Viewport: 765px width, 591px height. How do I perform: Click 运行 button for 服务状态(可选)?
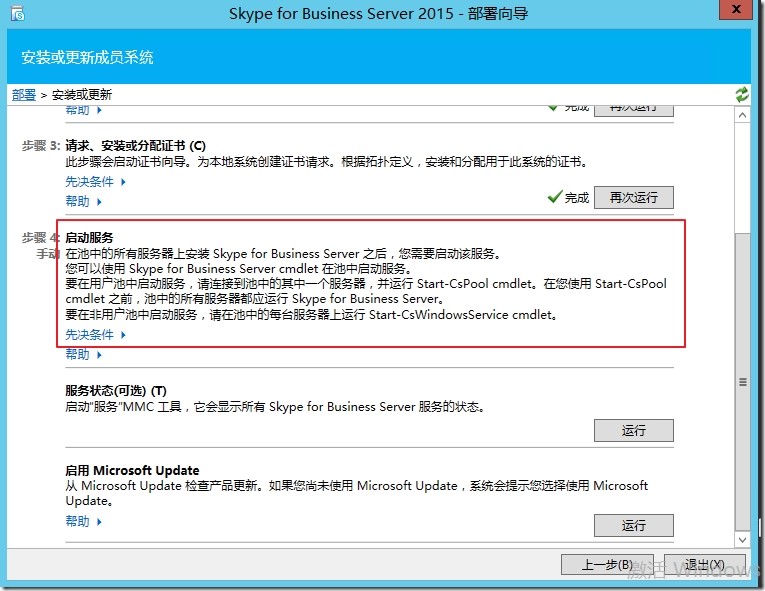[x=633, y=430]
